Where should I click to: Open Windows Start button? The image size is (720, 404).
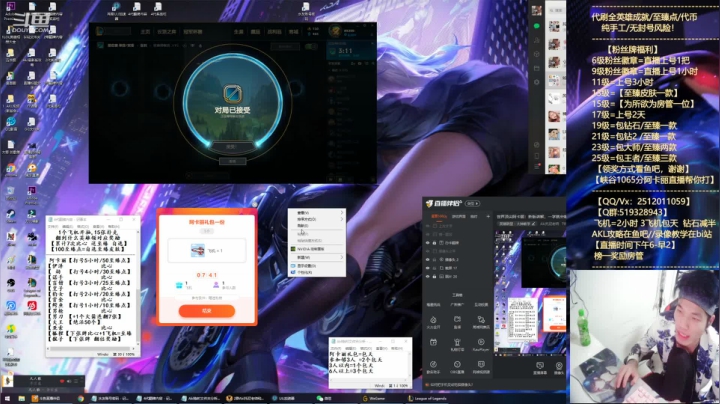[7, 398]
